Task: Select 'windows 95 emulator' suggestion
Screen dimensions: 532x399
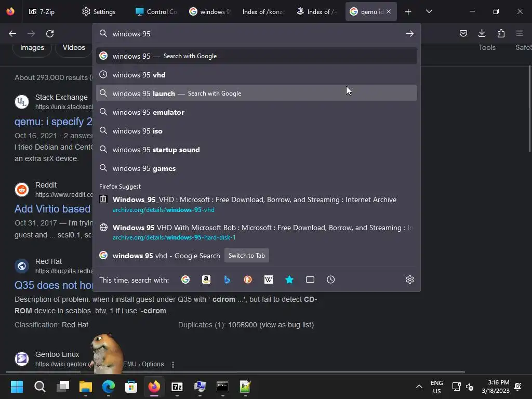Action: tap(257, 112)
